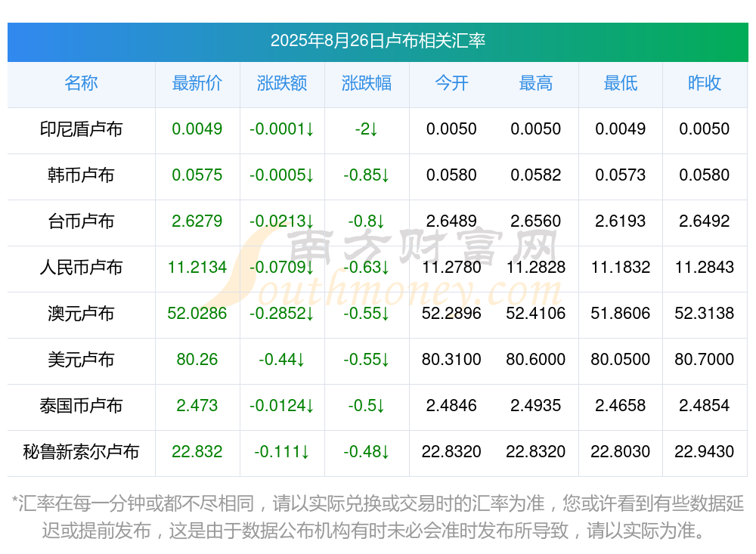The height and width of the screenshot is (554, 756).
Task: Click change percent -2↓ value
Action: coord(367,129)
